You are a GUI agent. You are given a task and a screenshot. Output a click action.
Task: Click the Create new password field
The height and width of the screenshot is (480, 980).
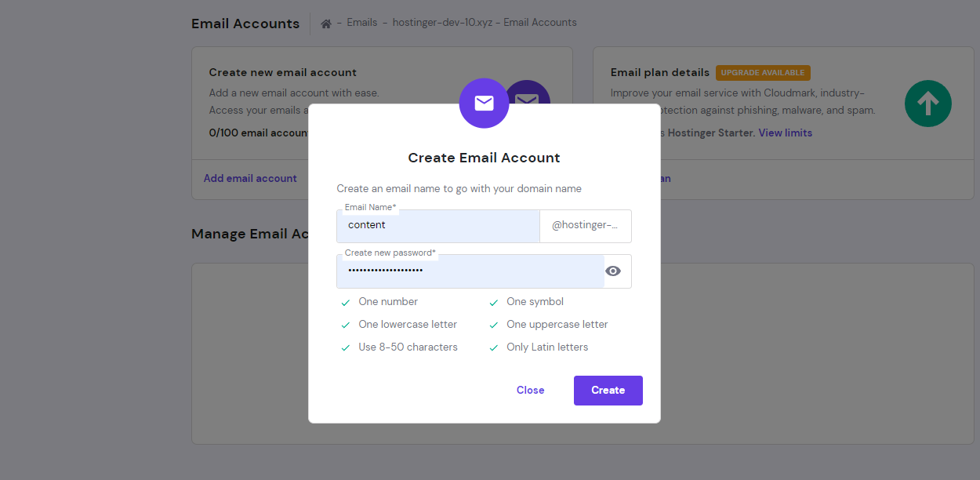(470, 271)
